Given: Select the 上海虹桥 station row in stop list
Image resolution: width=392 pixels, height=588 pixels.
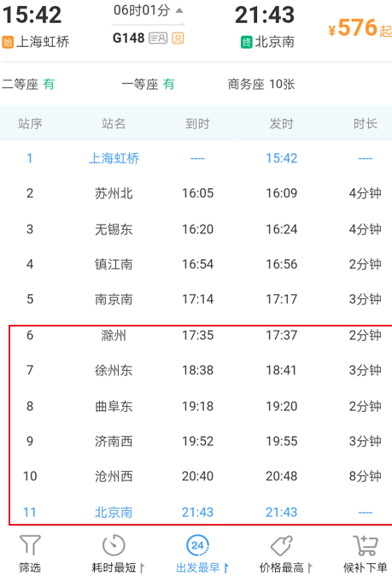Looking at the screenshot, I should point(196,158).
